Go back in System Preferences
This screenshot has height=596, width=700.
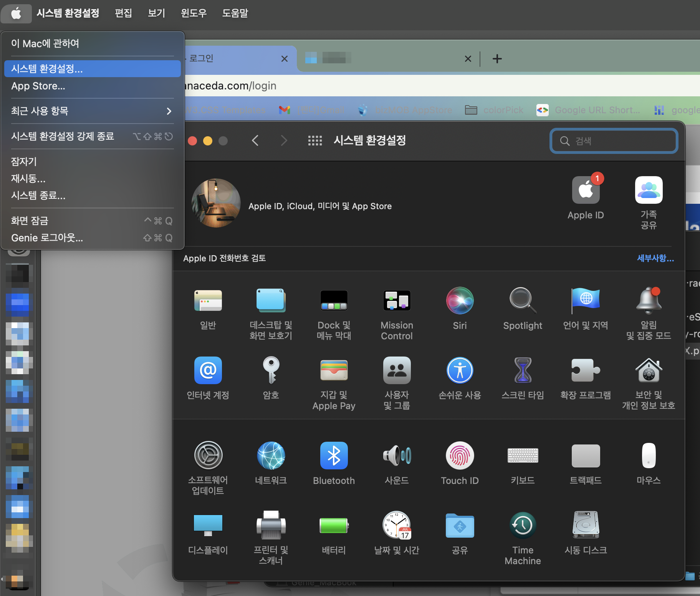point(255,140)
